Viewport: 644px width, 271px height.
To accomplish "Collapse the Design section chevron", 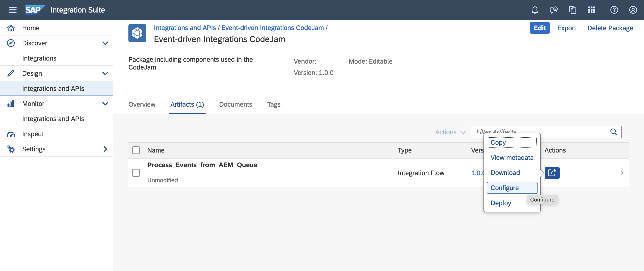I will (105, 73).
